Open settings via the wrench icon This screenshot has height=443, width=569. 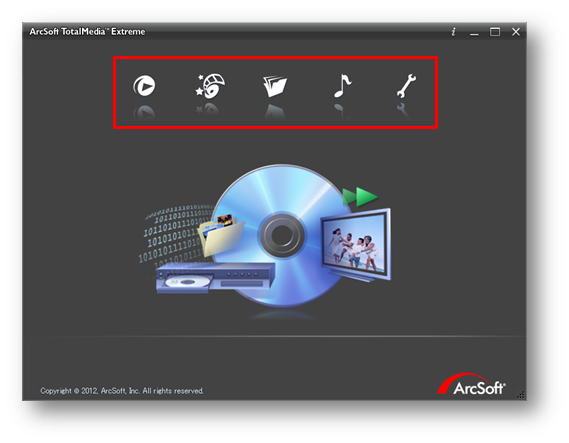tap(406, 86)
